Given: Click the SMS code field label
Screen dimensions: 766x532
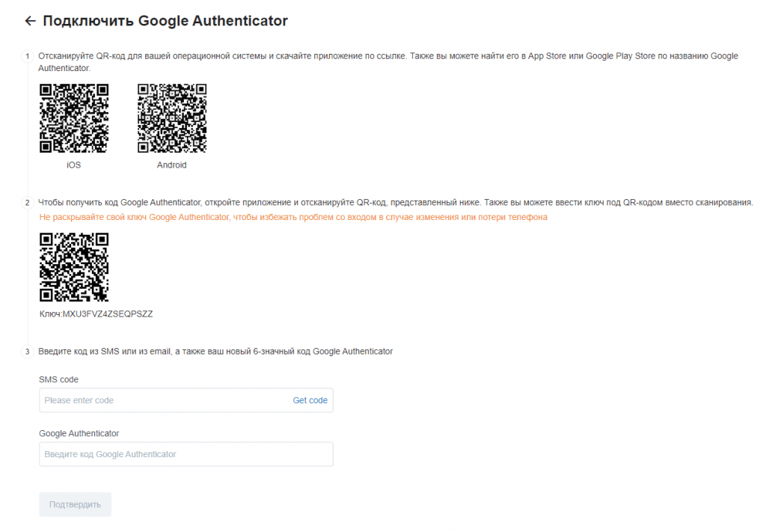Looking at the screenshot, I should 58,379.
